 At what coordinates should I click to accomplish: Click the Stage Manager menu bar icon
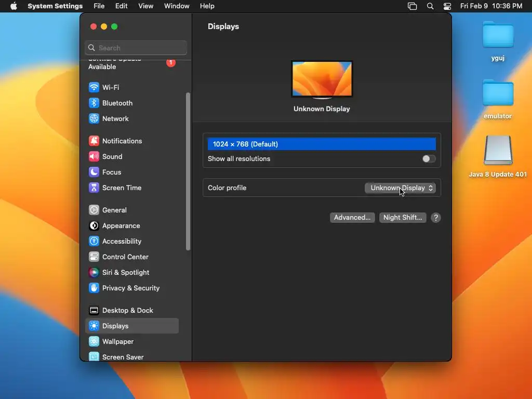412,6
